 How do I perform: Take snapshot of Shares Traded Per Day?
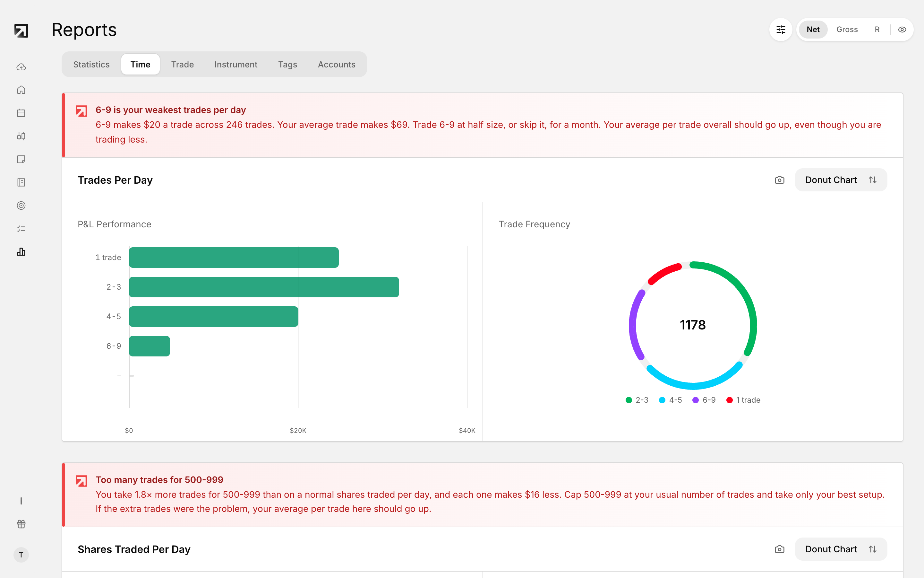(x=779, y=549)
